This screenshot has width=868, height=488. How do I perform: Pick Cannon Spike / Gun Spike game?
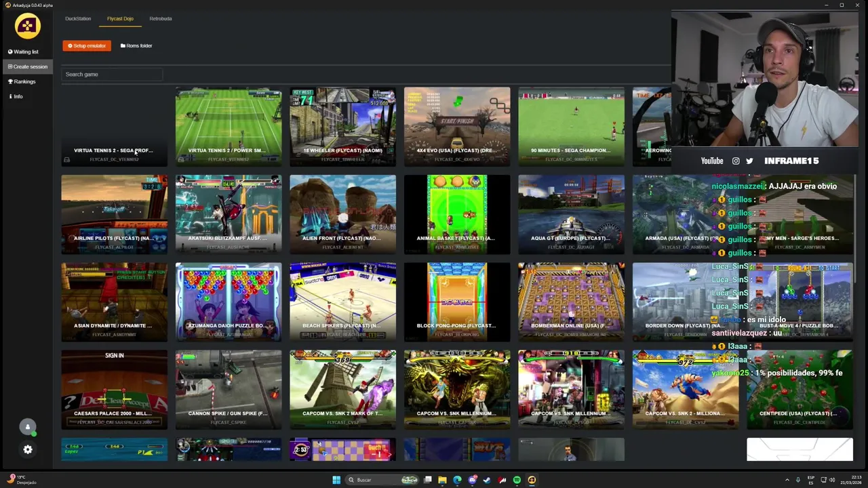229,389
